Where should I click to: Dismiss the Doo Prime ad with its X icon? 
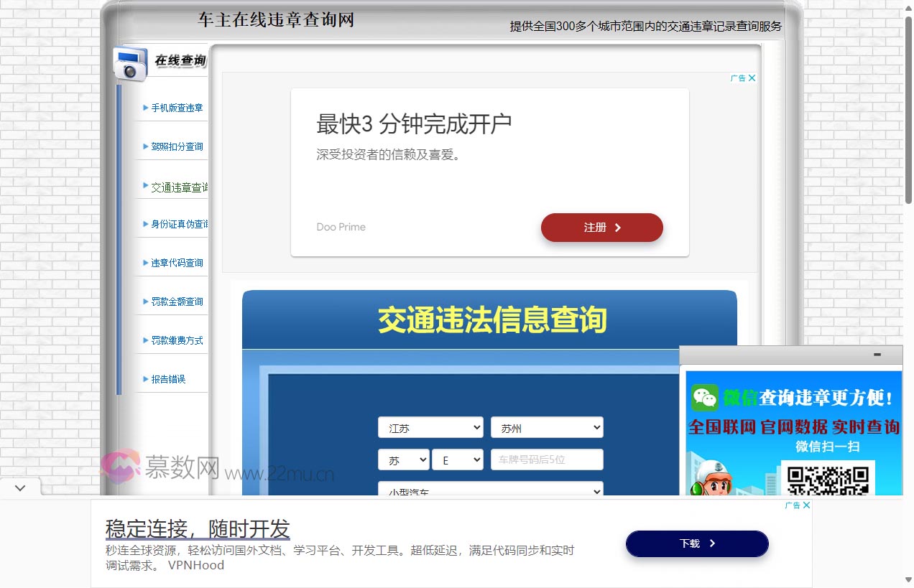coord(752,78)
